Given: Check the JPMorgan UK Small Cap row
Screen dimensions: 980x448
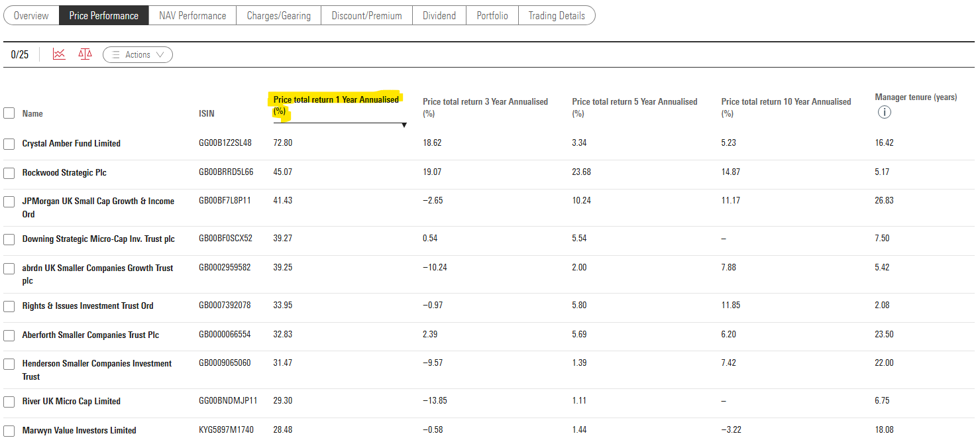Looking at the screenshot, I should click(9, 201).
